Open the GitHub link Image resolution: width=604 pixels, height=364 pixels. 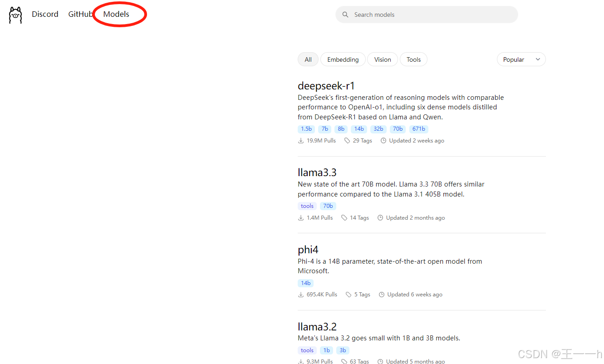click(81, 14)
